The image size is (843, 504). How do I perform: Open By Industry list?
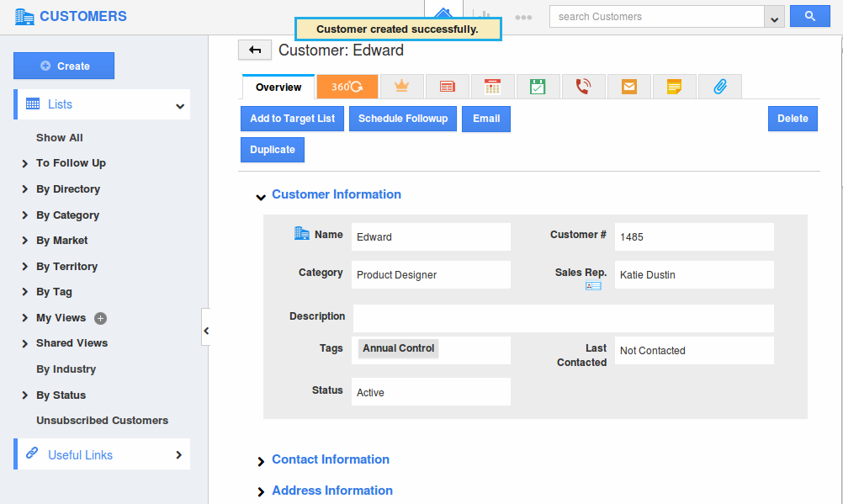[66, 369]
